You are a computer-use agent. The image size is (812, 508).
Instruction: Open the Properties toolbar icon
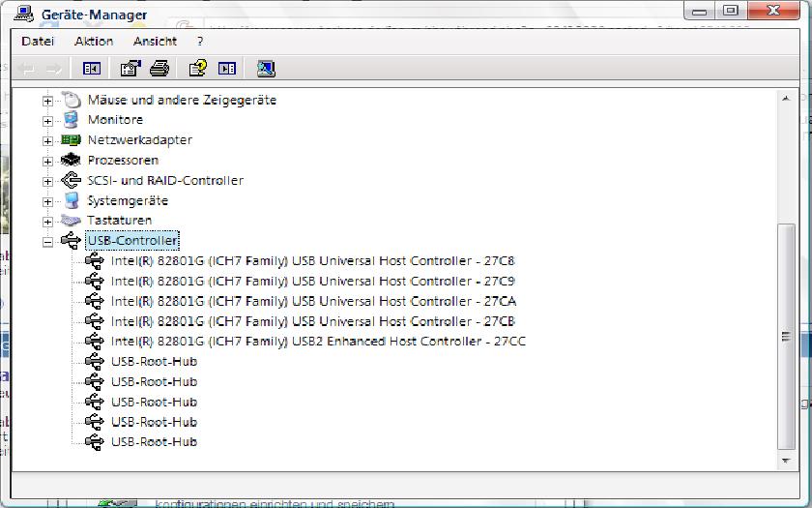click(130, 69)
